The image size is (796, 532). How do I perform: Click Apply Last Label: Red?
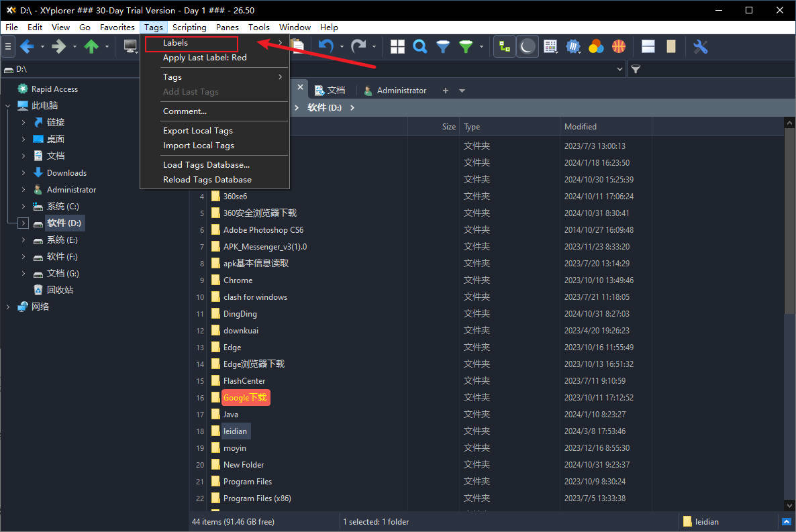coord(205,58)
